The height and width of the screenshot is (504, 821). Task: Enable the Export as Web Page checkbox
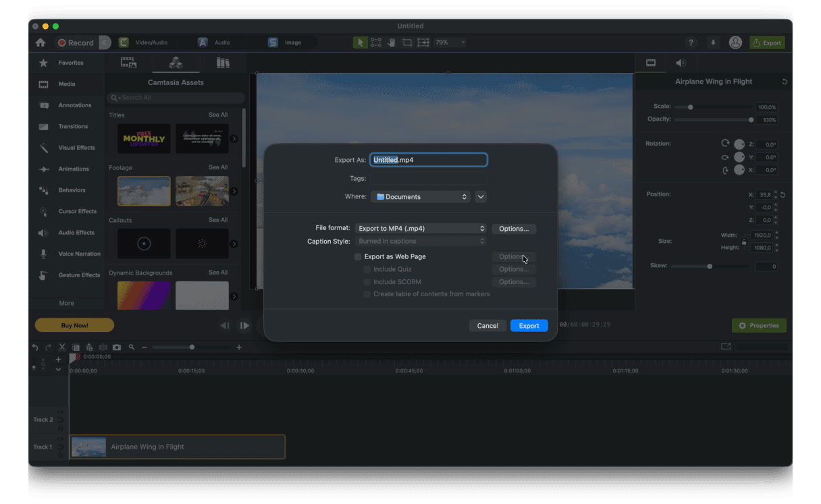click(x=358, y=257)
